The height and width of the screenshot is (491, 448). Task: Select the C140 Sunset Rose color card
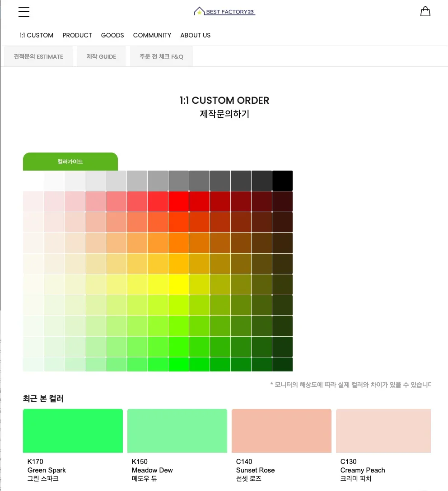pos(281,431)
